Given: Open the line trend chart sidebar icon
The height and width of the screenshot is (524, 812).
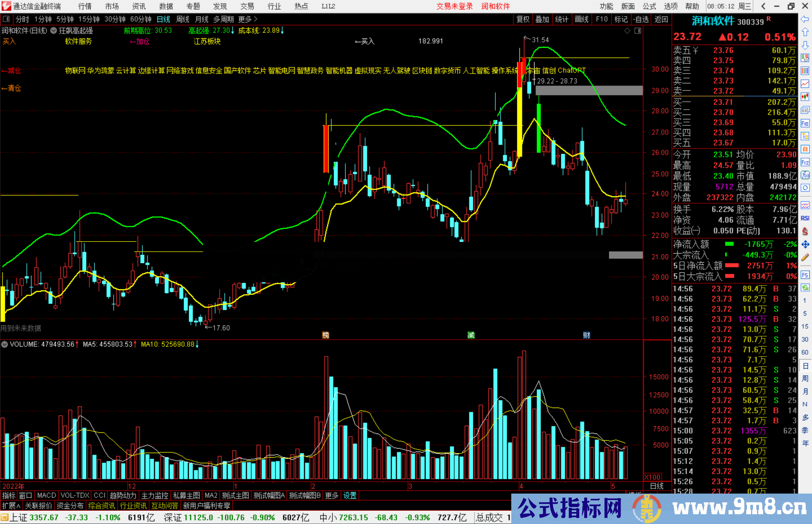Looking at the screenshot, I should [x=805, y=83].
